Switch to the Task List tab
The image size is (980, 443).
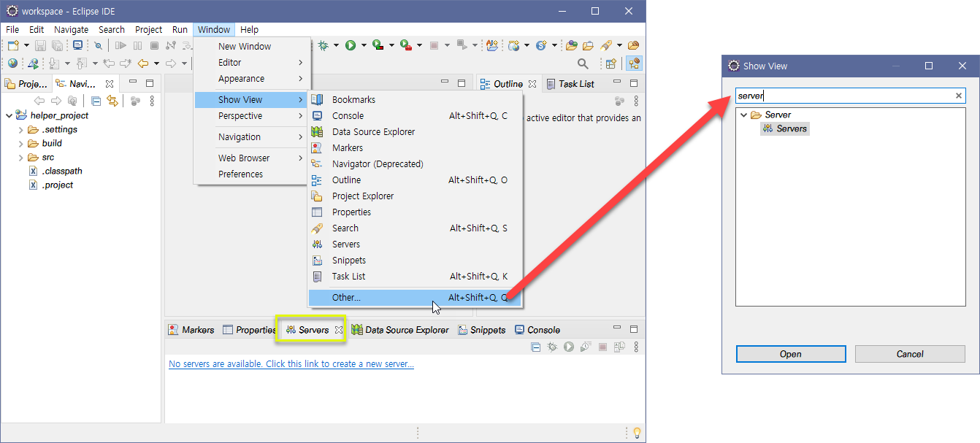click(570, 84)
